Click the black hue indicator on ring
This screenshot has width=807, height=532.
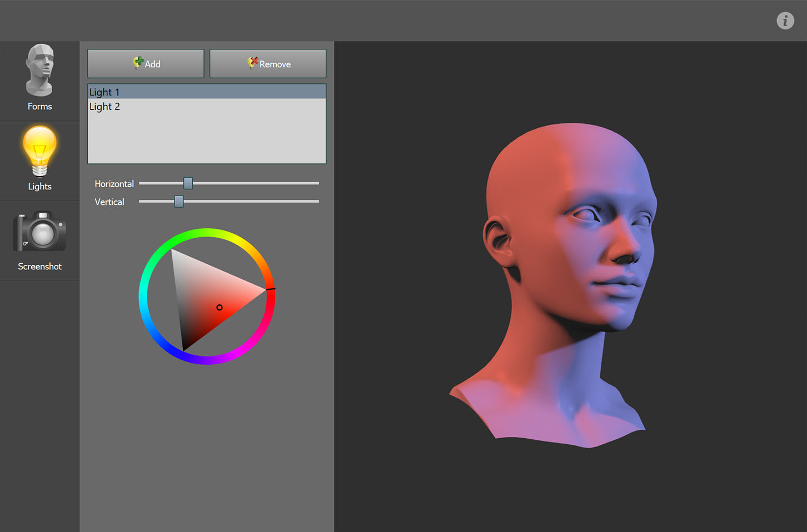[x=271, y=289]
